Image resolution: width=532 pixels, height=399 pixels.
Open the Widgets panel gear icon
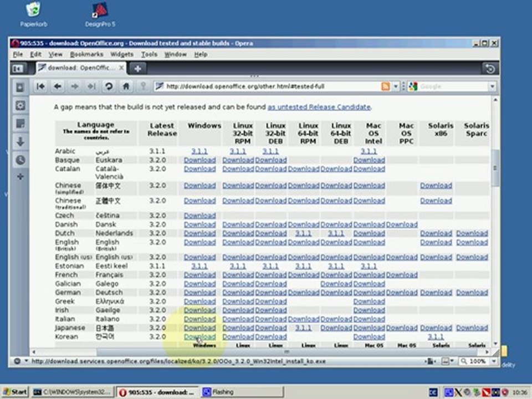(x=20, y=105)
